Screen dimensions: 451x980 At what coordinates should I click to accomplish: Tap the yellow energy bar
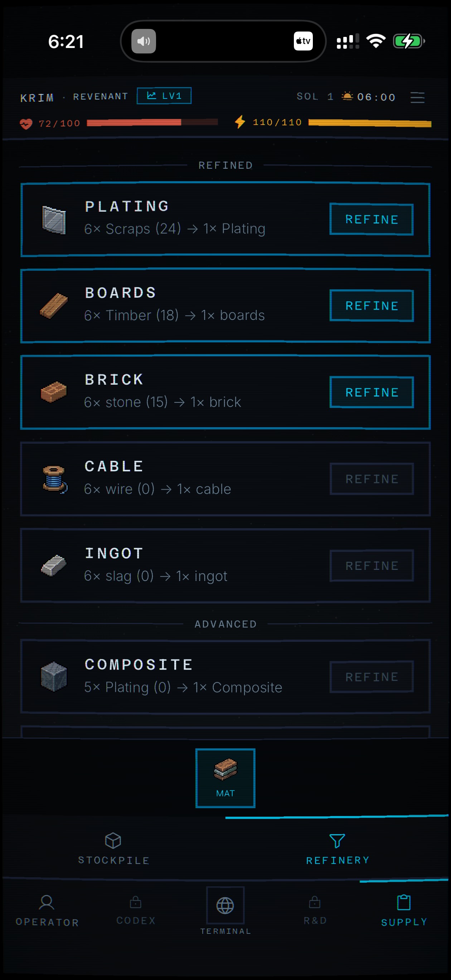[370, 123]
